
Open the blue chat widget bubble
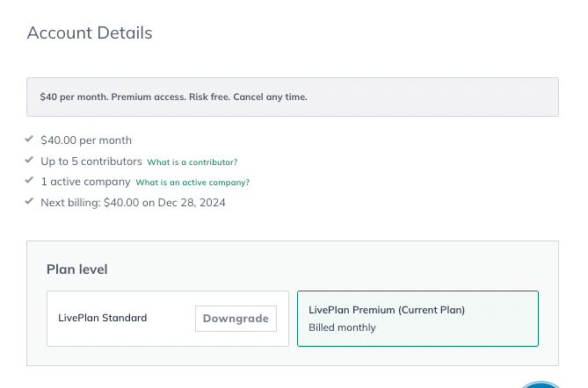tap(540, 384)
